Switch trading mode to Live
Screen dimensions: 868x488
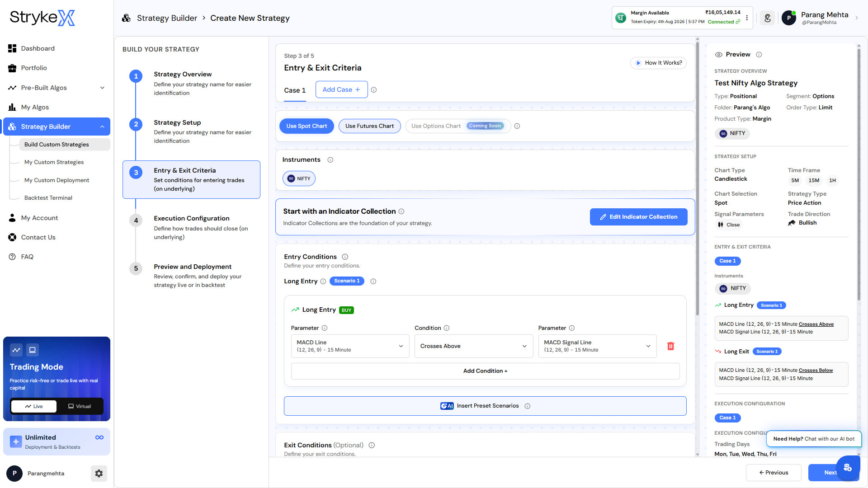tap(34, 406)
